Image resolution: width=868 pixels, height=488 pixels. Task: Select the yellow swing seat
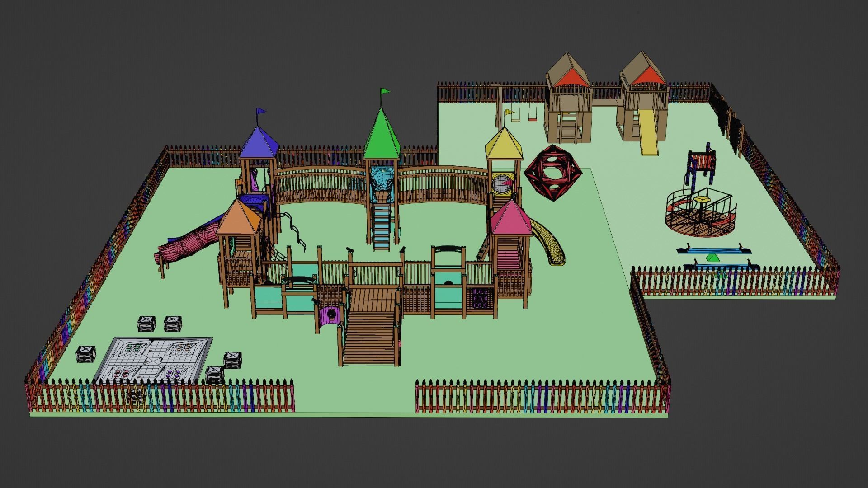pos(515,120)
